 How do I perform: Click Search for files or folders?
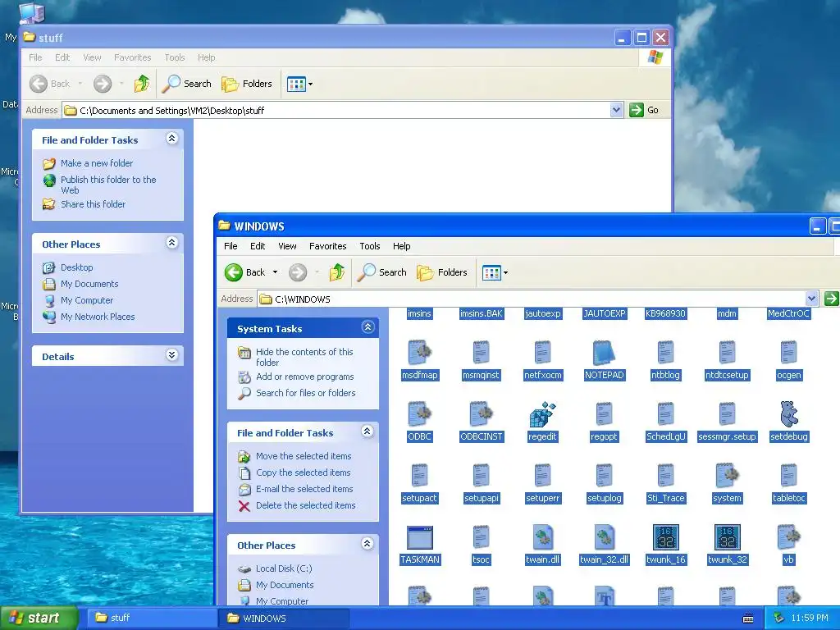(306, 393)
